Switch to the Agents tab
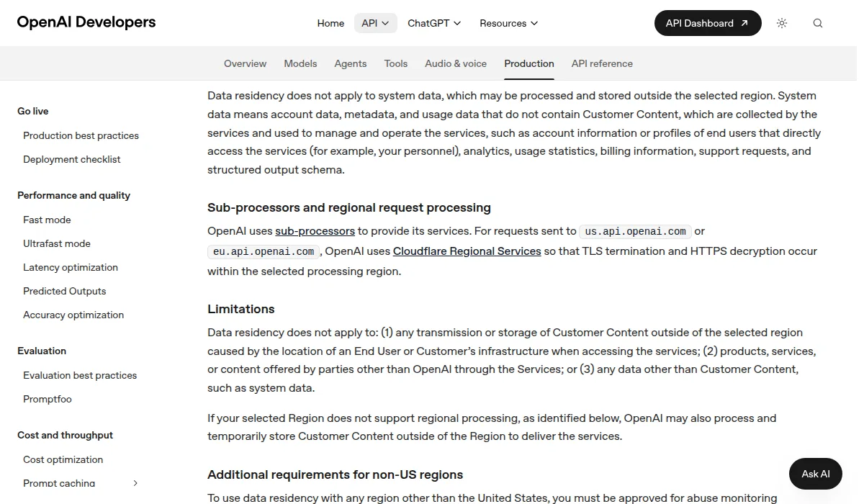 click(x=351, y=63)
